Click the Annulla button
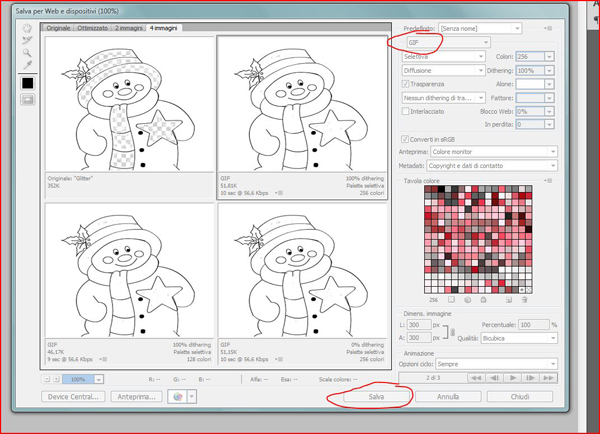The image size is (600, 434). 448,397
